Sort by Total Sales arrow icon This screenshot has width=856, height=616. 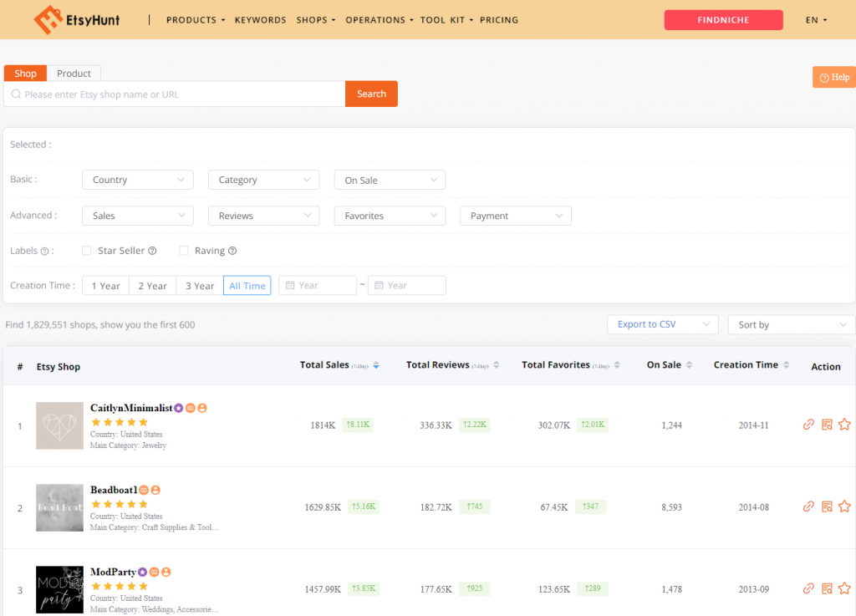click(x=376, y=365)
